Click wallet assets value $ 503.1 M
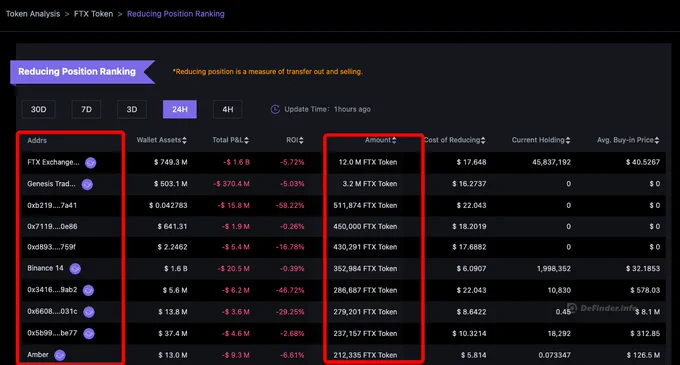680x365 pixels. click(170, 184)
